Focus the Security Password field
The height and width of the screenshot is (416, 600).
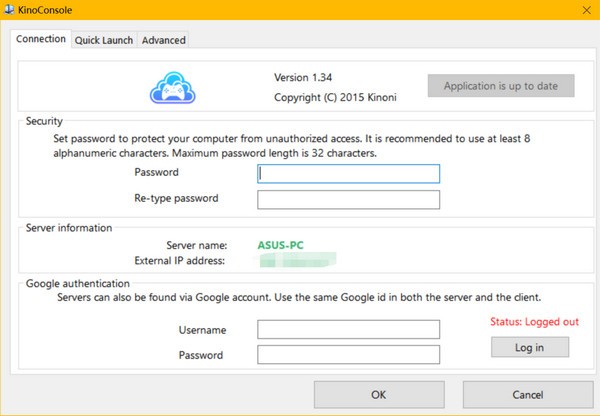tap(348, 173)
